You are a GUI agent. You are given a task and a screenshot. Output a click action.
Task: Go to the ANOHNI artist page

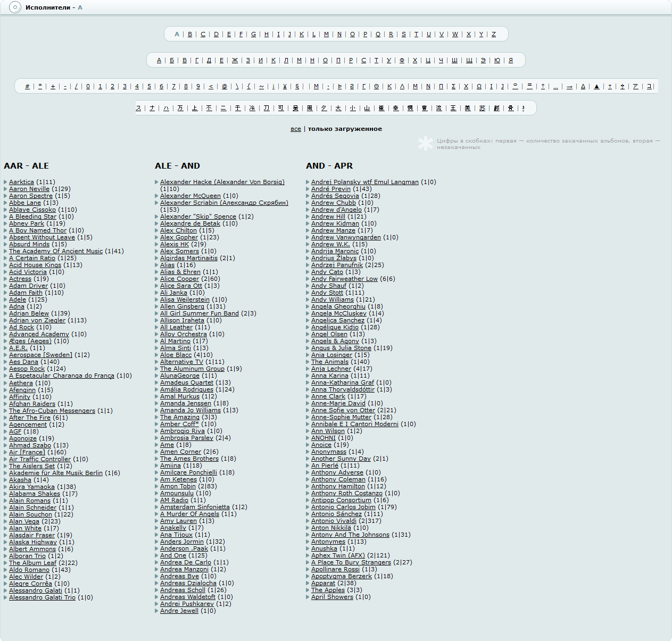(323, 438)
